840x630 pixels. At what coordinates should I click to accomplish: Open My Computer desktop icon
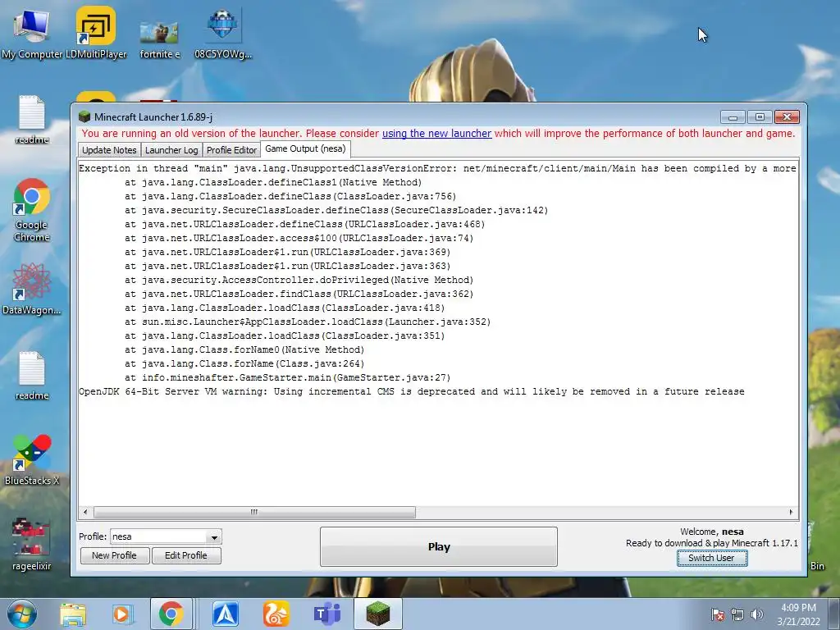coord(32,33)
